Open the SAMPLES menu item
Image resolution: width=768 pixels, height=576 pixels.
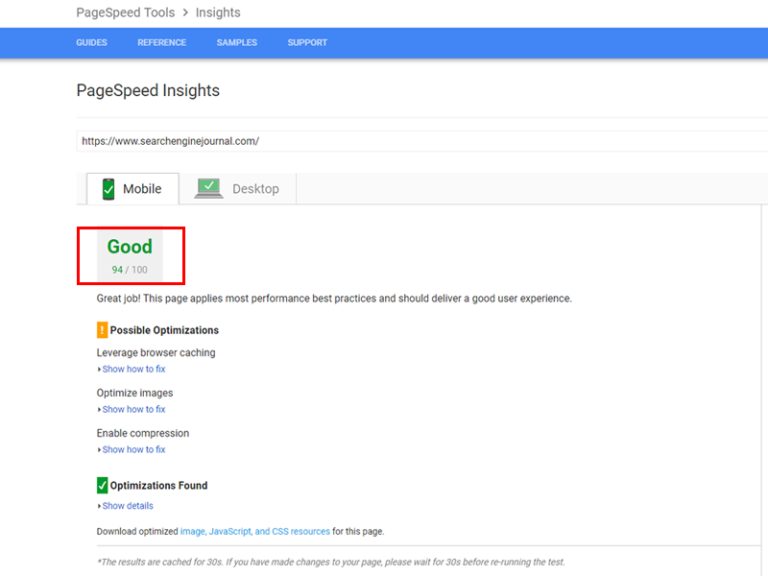pos(237,43)
